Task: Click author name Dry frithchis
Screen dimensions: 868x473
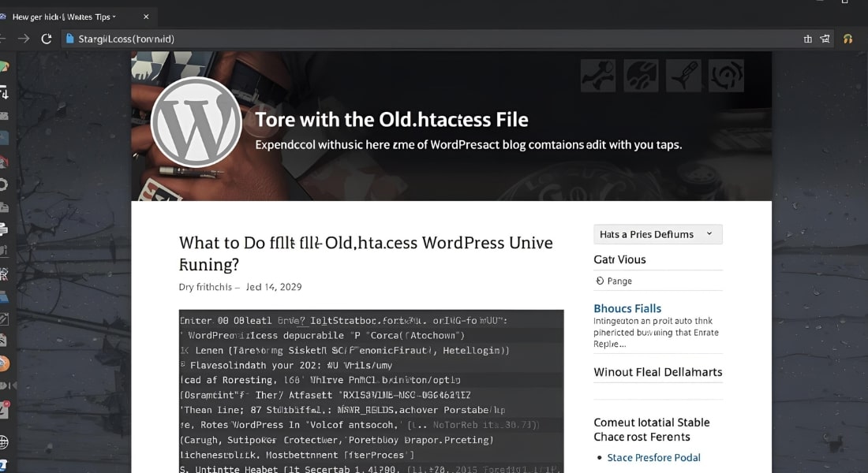Action: 205,287
